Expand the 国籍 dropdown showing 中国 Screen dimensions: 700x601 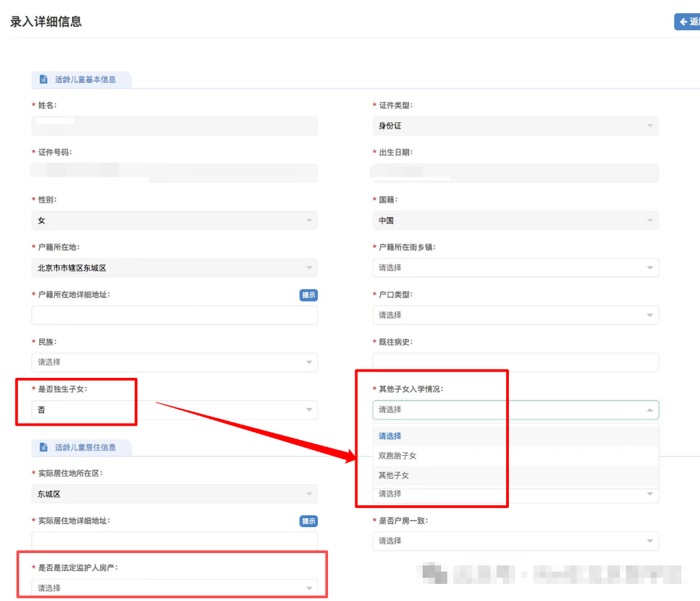point(515,220)
